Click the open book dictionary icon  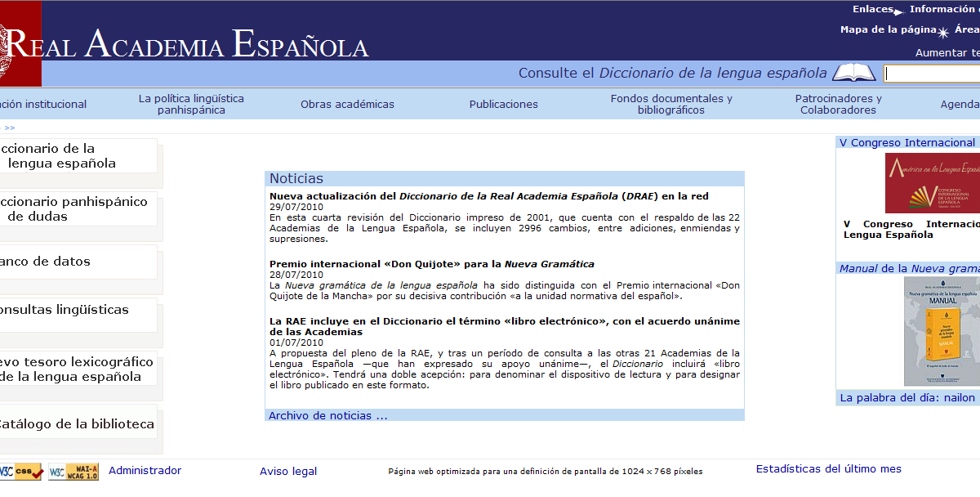click(853, 73)
